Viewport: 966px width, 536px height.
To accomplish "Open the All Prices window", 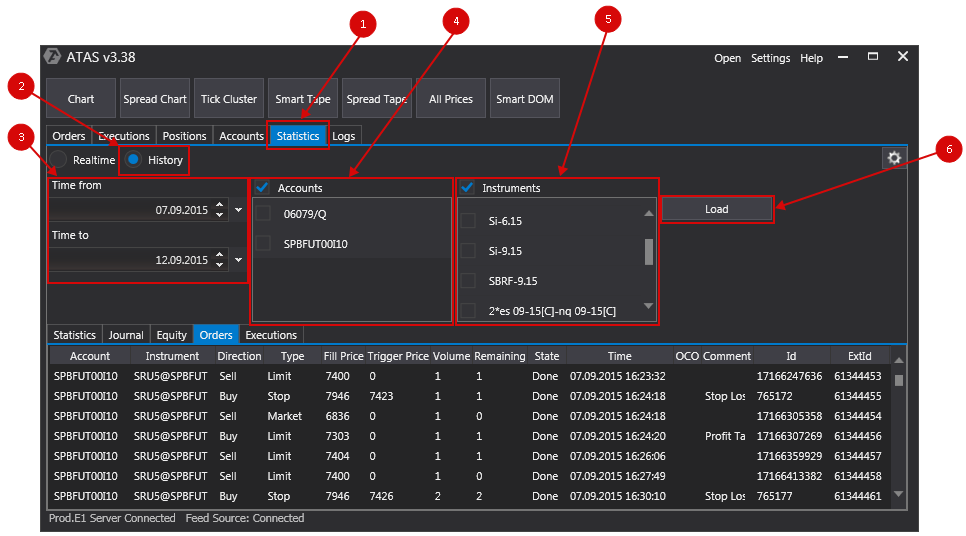I will point(450,99).
